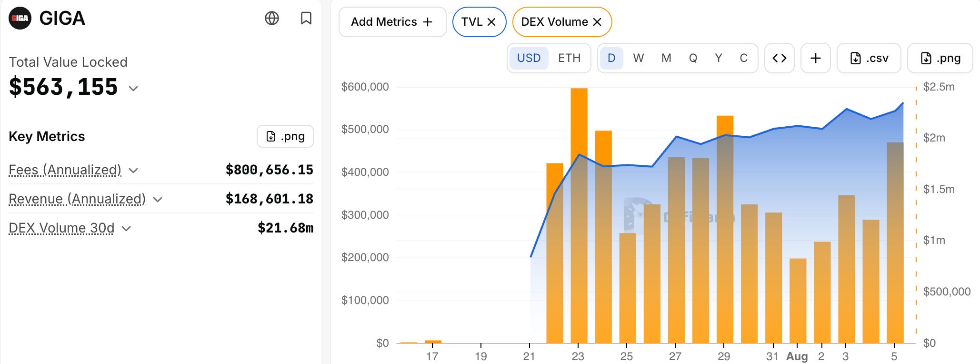
Task: Open the embed code icon button
Action: click(780, 58)
